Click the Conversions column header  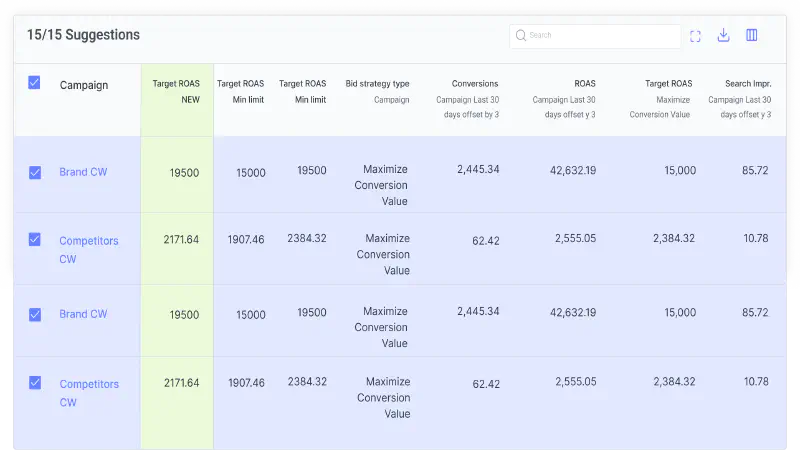467,98
